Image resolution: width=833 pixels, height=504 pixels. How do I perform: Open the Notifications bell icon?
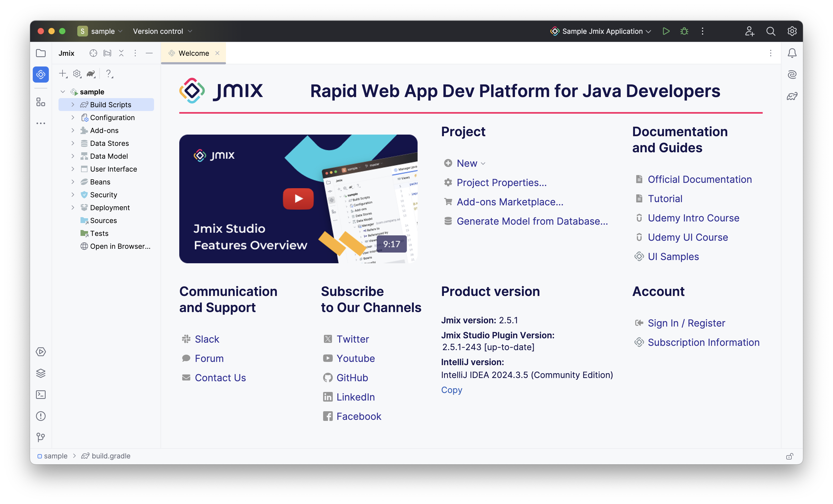click(792, 53)
